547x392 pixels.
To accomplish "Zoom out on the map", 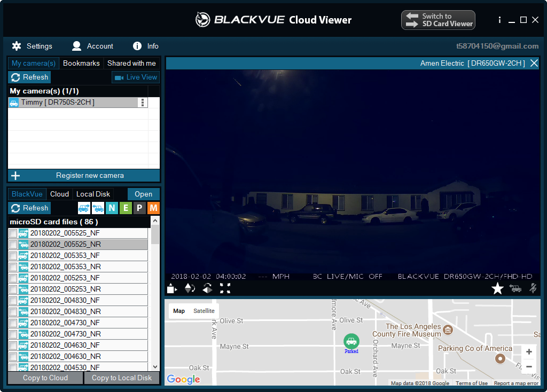I will (x=529, y=367).
